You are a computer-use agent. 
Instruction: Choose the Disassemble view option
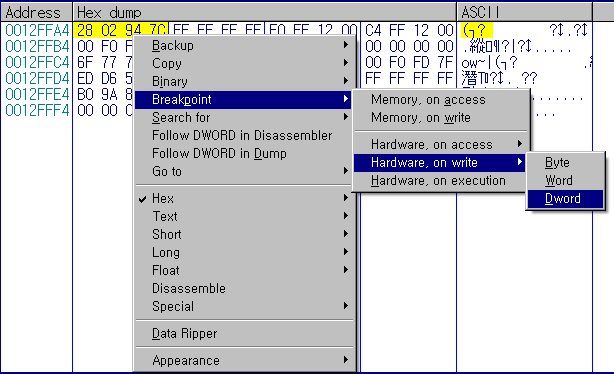(x=245, y=289)
